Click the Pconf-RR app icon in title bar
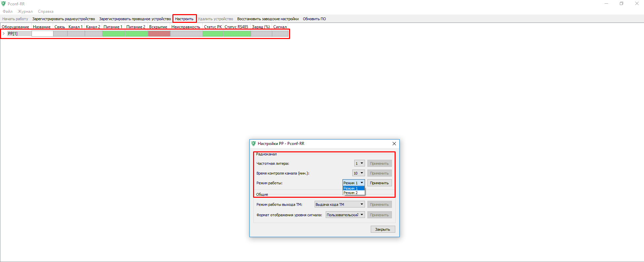The image size is (644, 262). 4,4
